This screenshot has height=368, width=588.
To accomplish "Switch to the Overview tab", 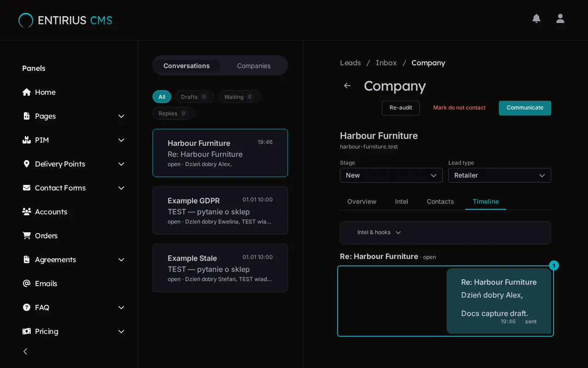I will point(362,201).
